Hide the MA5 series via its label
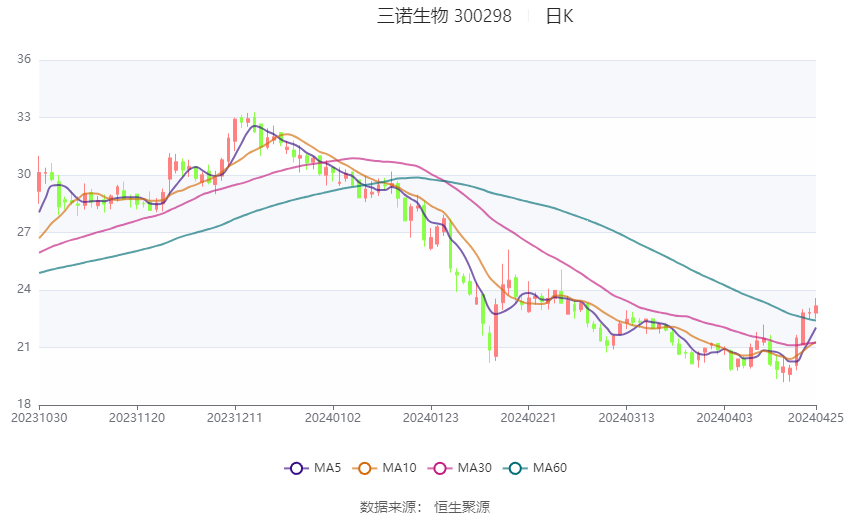This screenshot has width=850, height=517. (327, 468)
